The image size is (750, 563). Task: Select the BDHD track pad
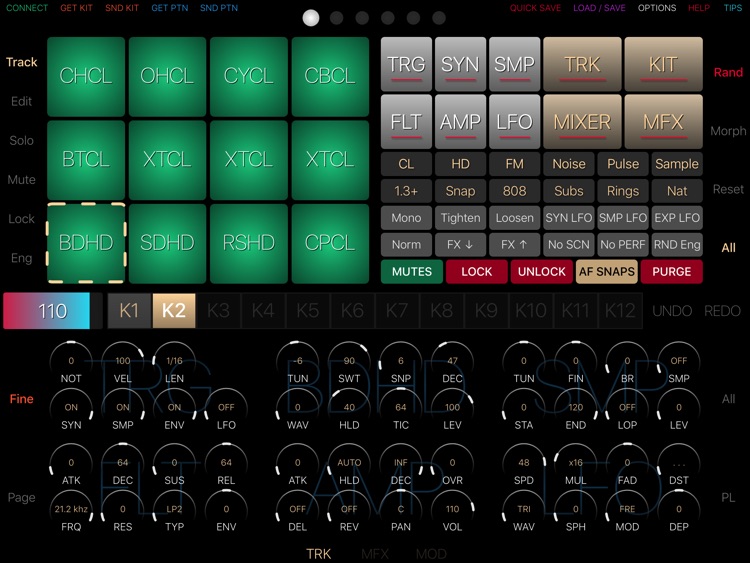[x=86, y=243]
